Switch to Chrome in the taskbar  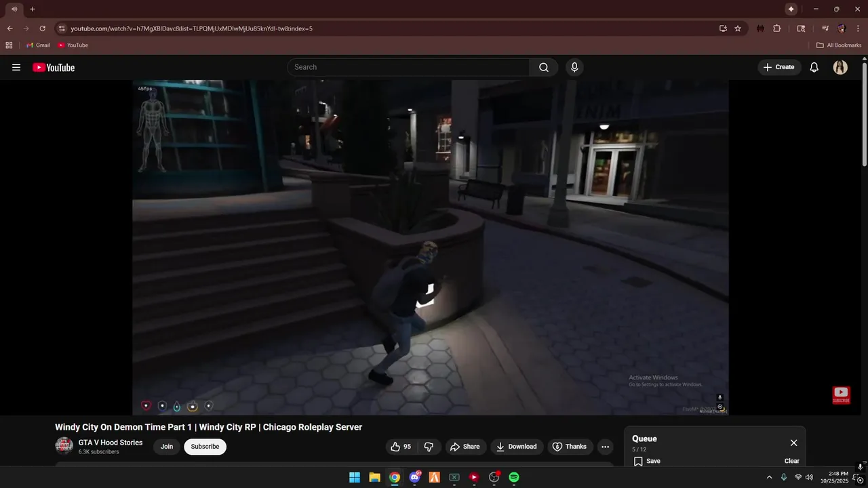[395, 477]
